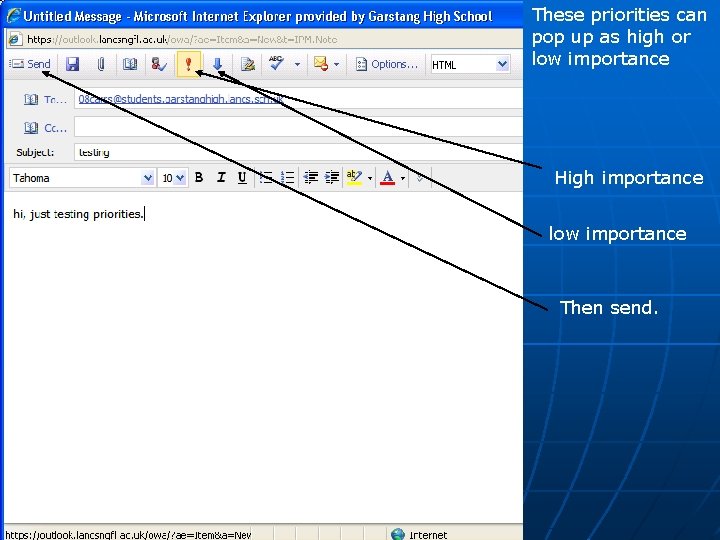Toggle Low Importance blue arrow icon
720x540 pixels.
(218, 64)
